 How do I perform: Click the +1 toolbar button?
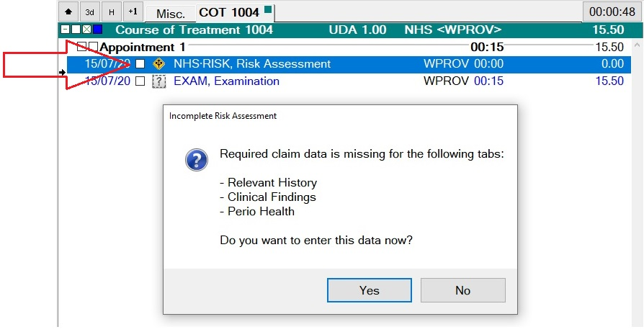coord(133,12)
